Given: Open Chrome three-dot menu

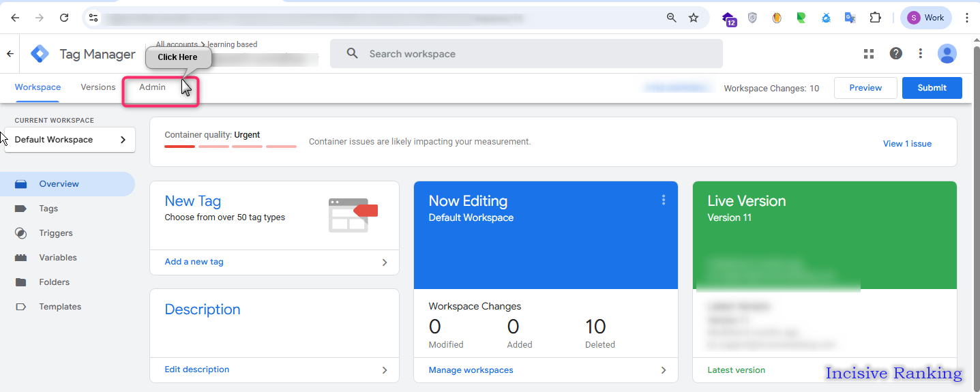Looking at the screenshot, I should click(967, 18).
